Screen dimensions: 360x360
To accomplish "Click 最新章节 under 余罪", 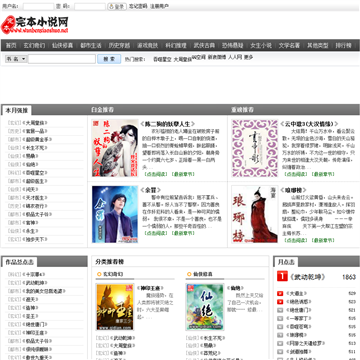I will [183, 233].
